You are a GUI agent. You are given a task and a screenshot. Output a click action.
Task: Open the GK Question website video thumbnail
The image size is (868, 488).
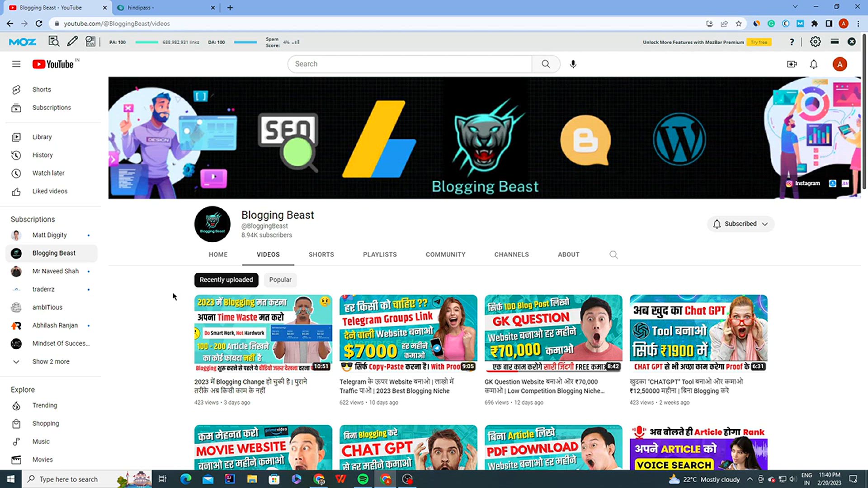553,333
